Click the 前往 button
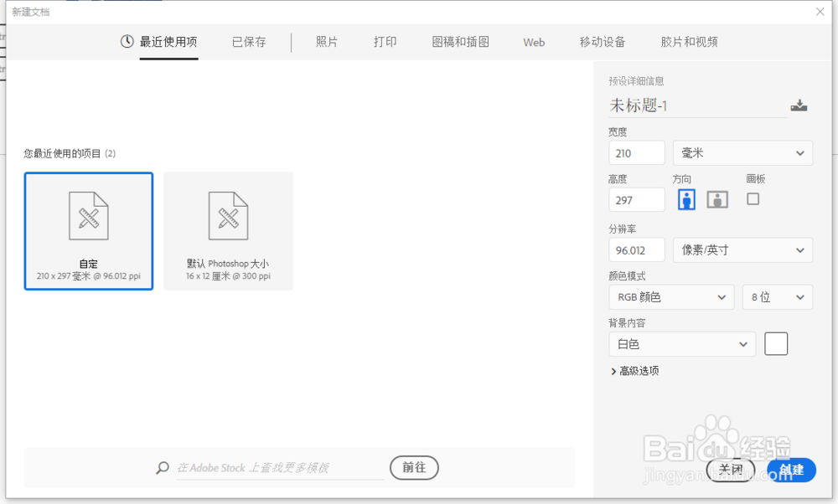 pyautogui.click(x=414, y=467)
